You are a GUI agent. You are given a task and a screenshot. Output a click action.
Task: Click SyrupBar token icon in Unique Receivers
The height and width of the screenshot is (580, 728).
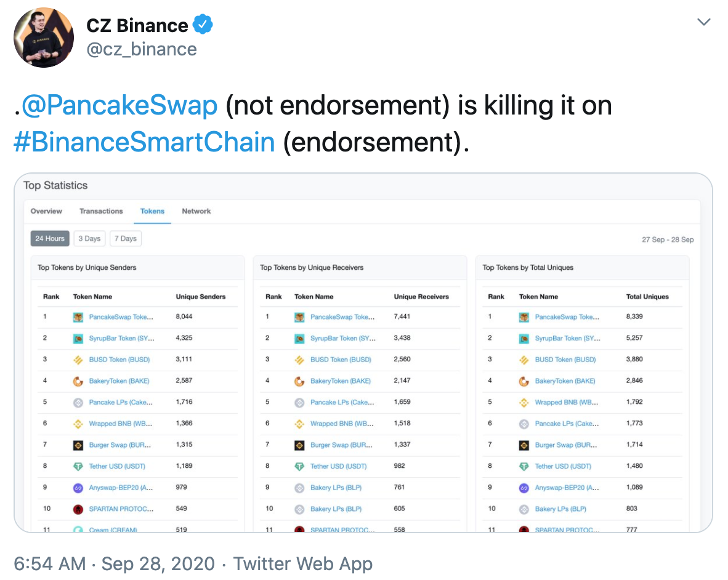pyautogui.click(x=299, y=339)
